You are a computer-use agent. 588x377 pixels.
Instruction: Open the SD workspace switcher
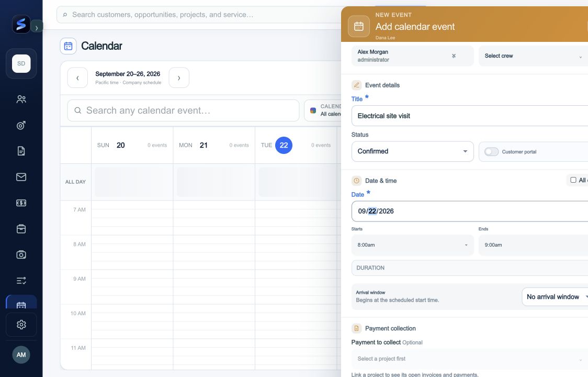click(x=21, y=63)
